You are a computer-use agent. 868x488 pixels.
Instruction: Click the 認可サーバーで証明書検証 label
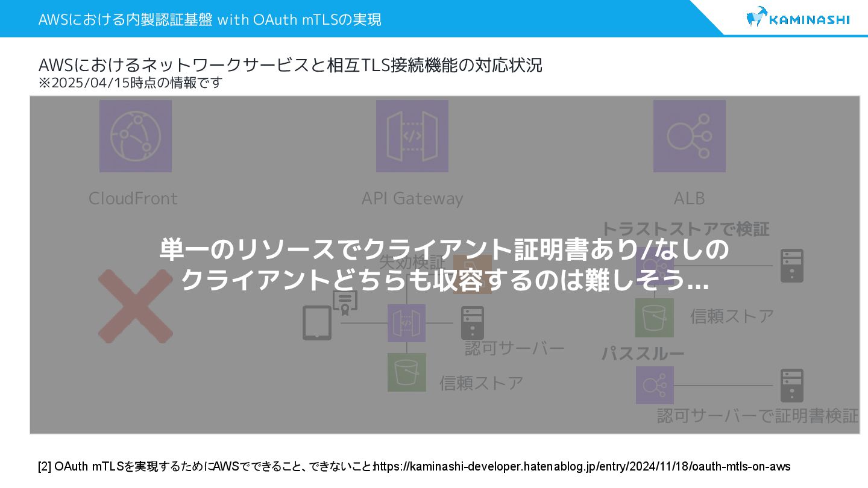point(758,416)
